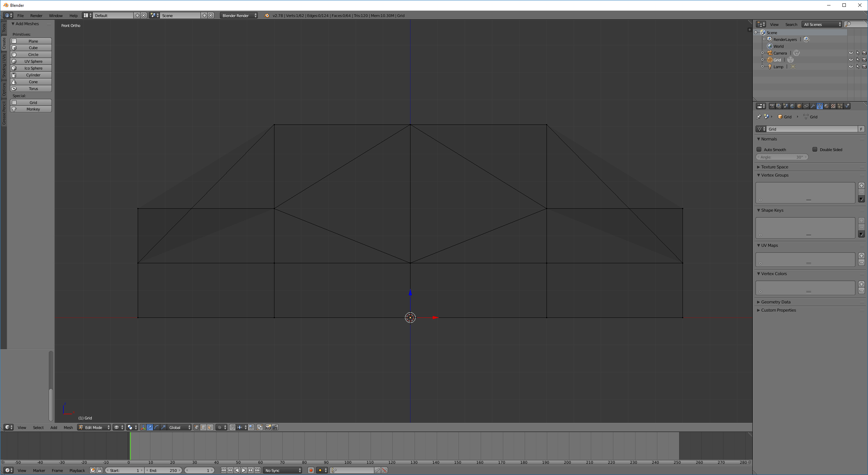Open Material properties sphere icon
This screenshot has height=475, width=868.
(827, 106)
